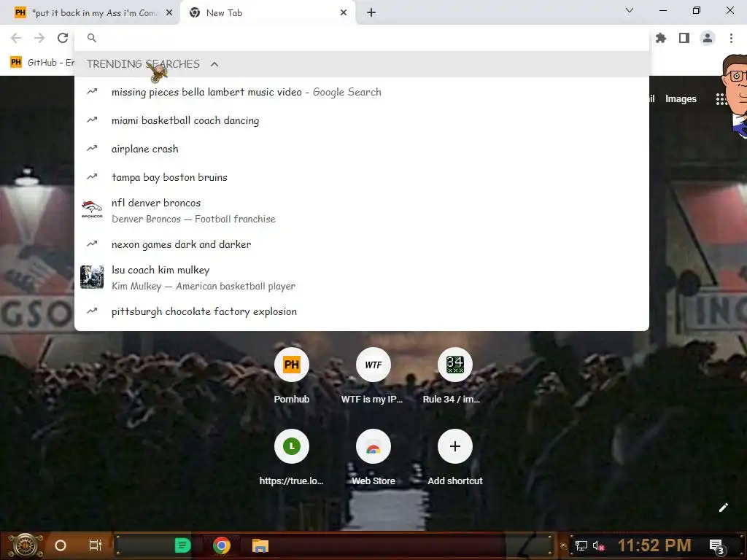Open the Google apps grid
The width and height of the screenshot is (747, 560).
(x=721, y=99)
